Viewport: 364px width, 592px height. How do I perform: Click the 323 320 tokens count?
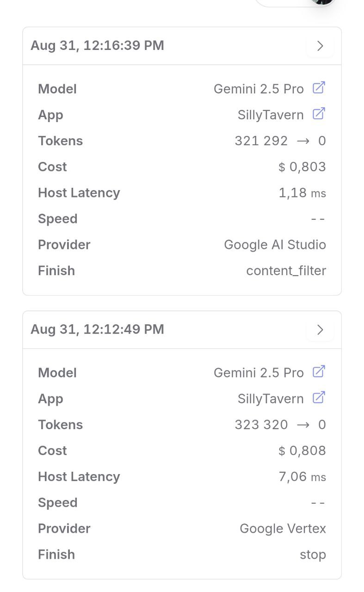(x=261, y=425)
